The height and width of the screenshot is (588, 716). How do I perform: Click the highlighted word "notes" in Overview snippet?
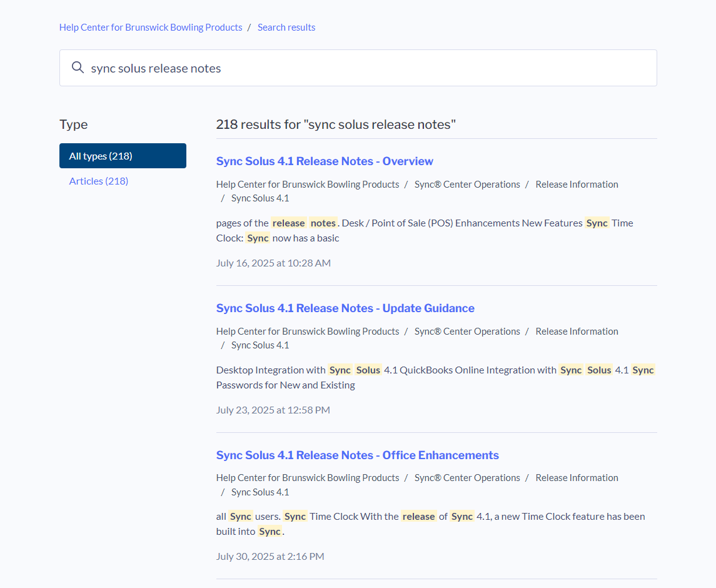(323, 223)
